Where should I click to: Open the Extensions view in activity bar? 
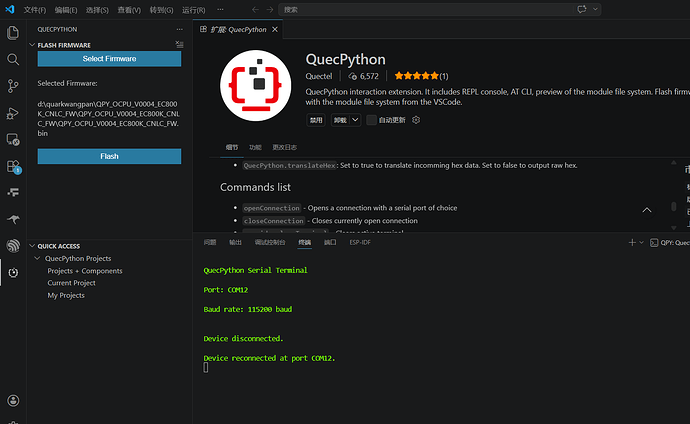[13, 166]
